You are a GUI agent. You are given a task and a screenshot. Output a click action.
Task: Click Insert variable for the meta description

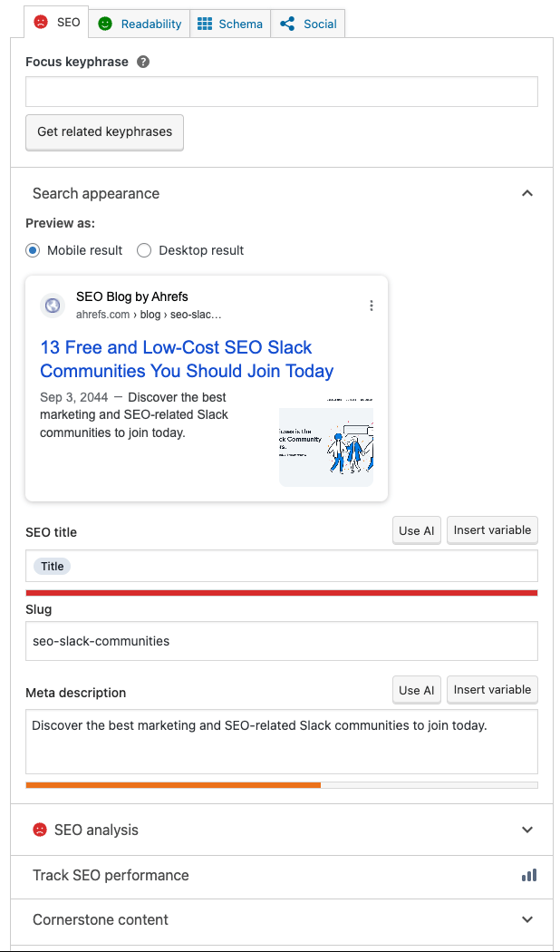coord(492,690)
